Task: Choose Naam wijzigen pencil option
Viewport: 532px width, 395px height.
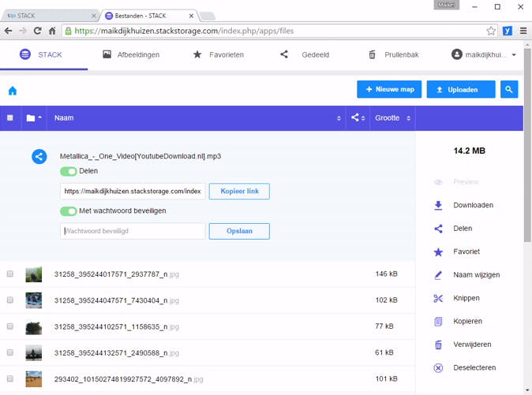Action: point(475,275)
